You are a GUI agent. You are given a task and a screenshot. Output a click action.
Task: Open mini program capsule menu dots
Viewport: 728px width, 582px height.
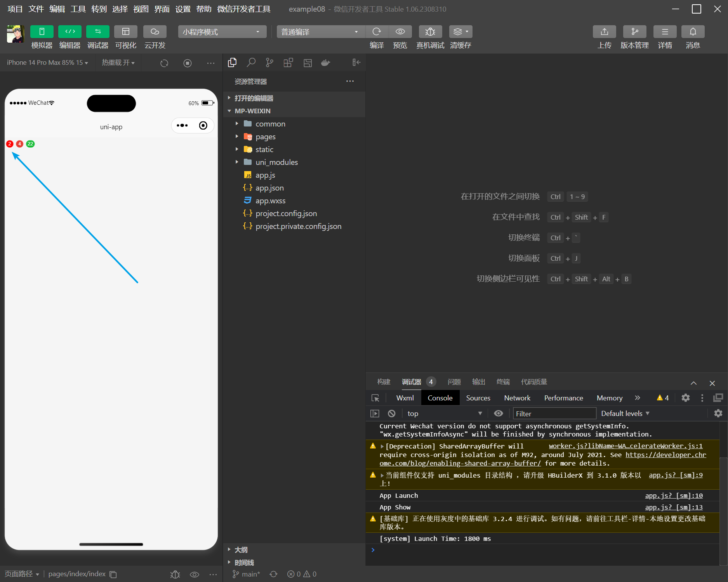point(182,125)
